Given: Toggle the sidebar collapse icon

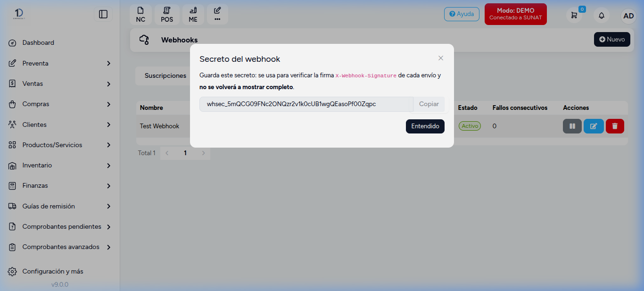Looking at the screenshot, I should coord(103,15).
